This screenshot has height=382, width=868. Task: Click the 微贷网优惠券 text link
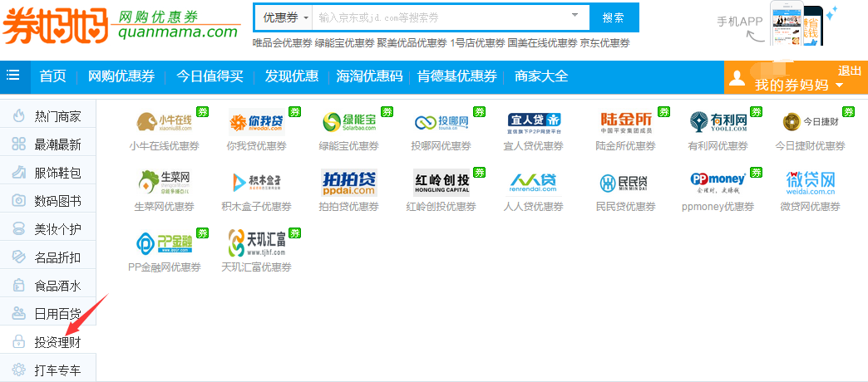tap(810, 207)
